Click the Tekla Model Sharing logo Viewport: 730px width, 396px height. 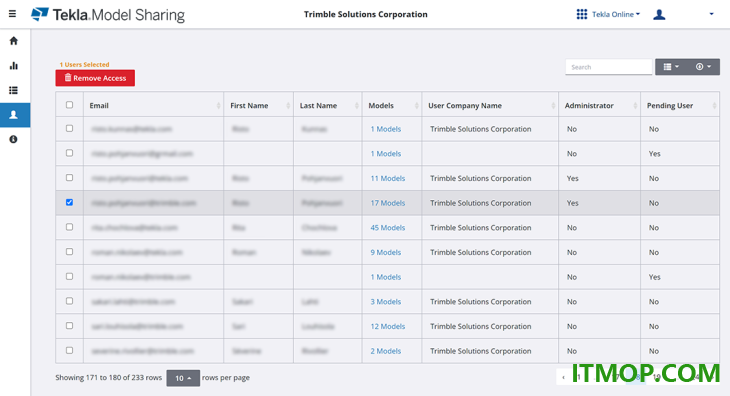point(108,14)
